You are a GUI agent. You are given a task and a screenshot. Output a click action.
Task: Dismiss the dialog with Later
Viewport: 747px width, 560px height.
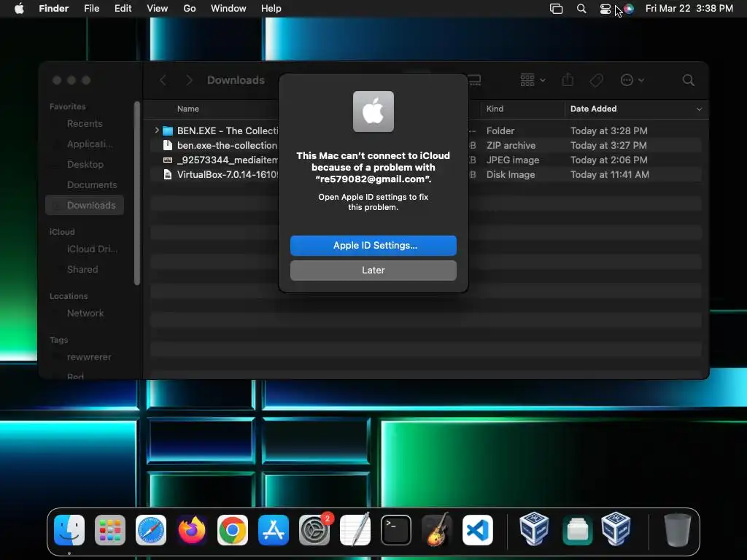tap(373, 270)
